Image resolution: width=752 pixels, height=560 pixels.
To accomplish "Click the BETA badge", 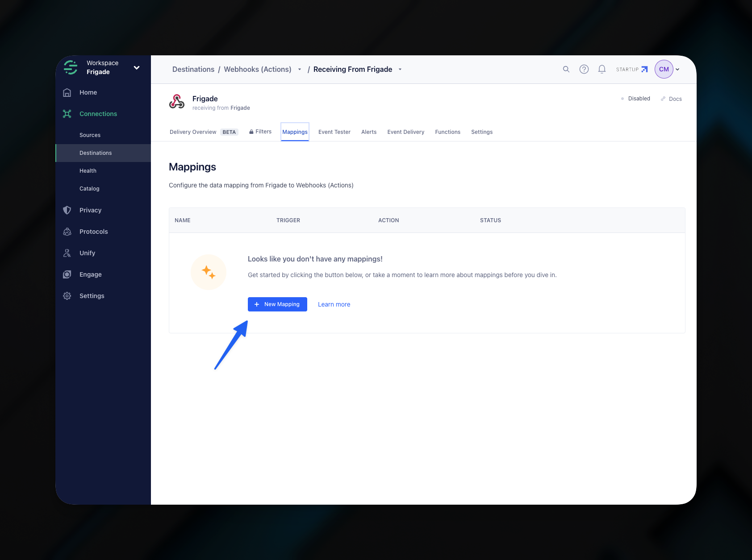I will coord(229,132).
